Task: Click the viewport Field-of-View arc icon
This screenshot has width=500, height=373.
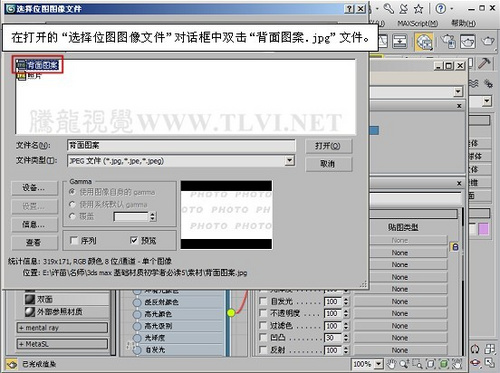Action: 475,349
